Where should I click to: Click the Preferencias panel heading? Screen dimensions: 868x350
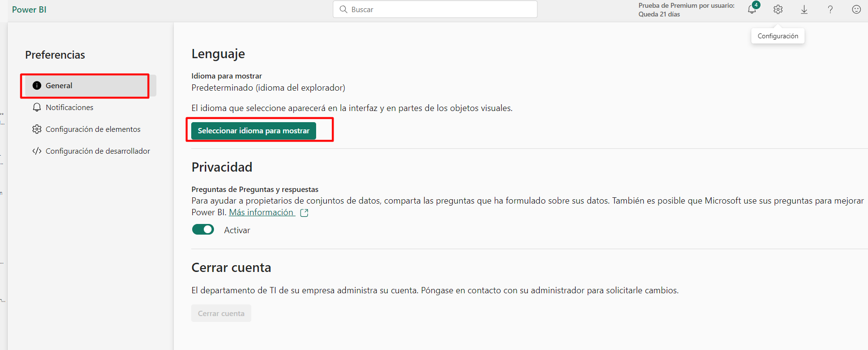[55, 55]
